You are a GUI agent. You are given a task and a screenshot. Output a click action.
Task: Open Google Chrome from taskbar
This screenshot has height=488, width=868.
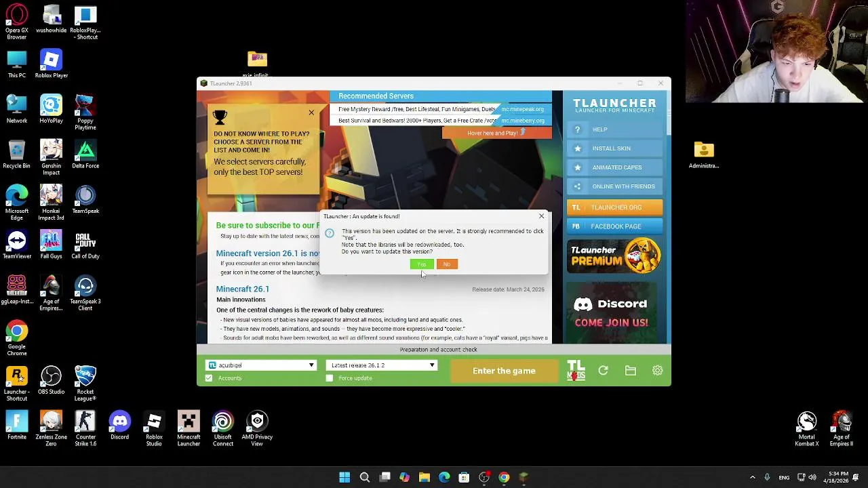[504, 477]
